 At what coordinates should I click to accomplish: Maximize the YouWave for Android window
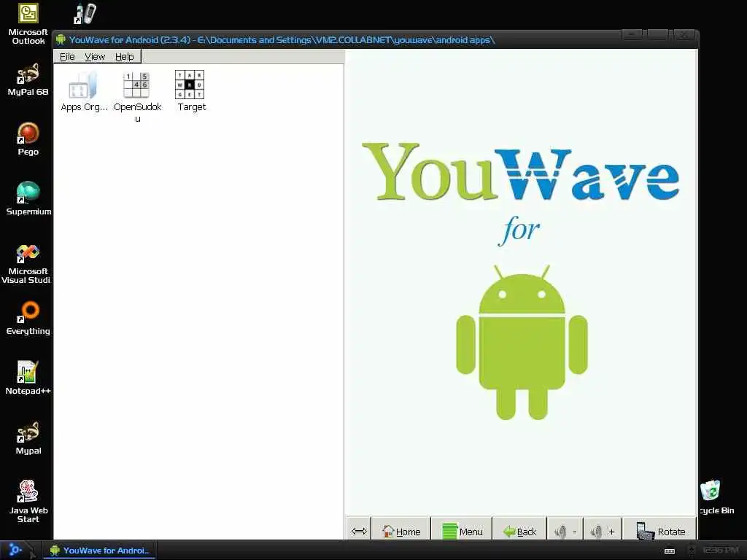coord(657,35)
